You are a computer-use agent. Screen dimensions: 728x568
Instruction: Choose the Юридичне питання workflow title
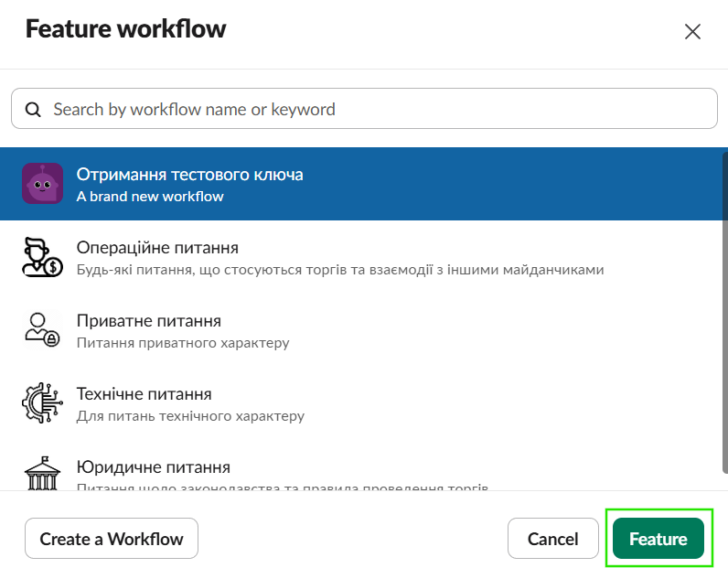pos(153,467)
